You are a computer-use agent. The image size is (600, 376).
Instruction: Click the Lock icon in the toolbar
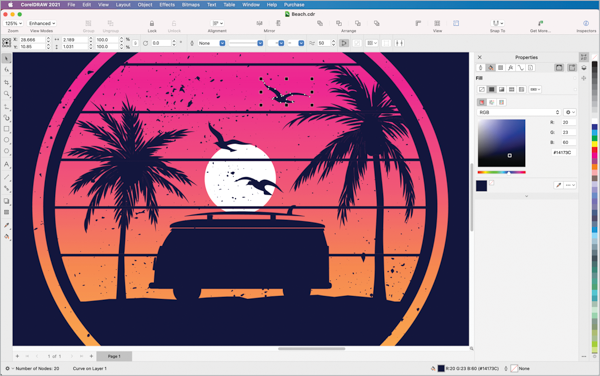152,24
